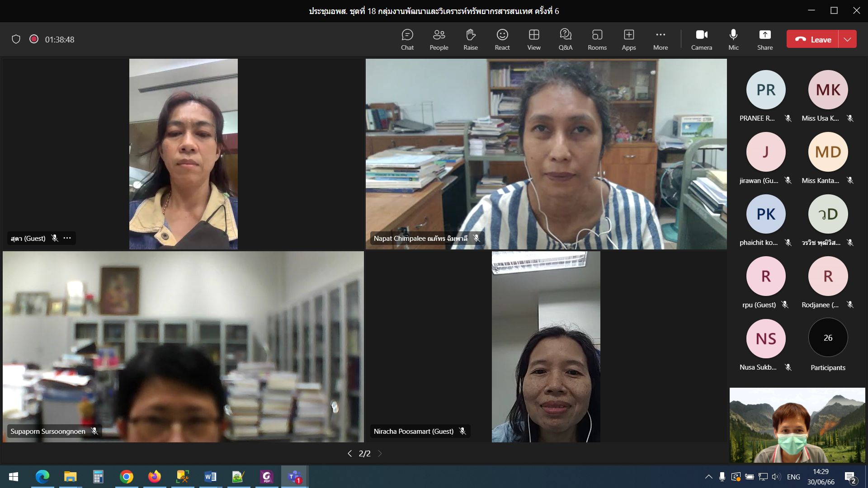The width and height of the screenshot is (868, 488).
Task: Open the Apps add menu
Action: (x=628, y=39)
